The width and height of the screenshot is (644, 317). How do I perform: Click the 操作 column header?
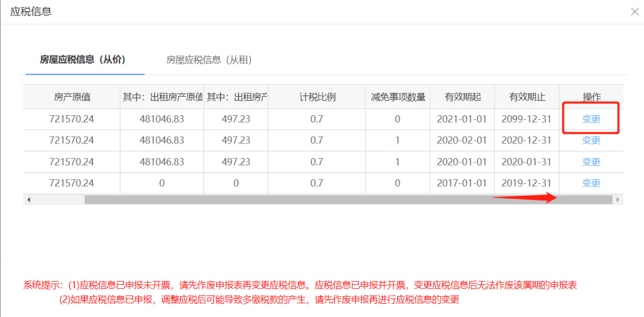(x=591, y=97)
